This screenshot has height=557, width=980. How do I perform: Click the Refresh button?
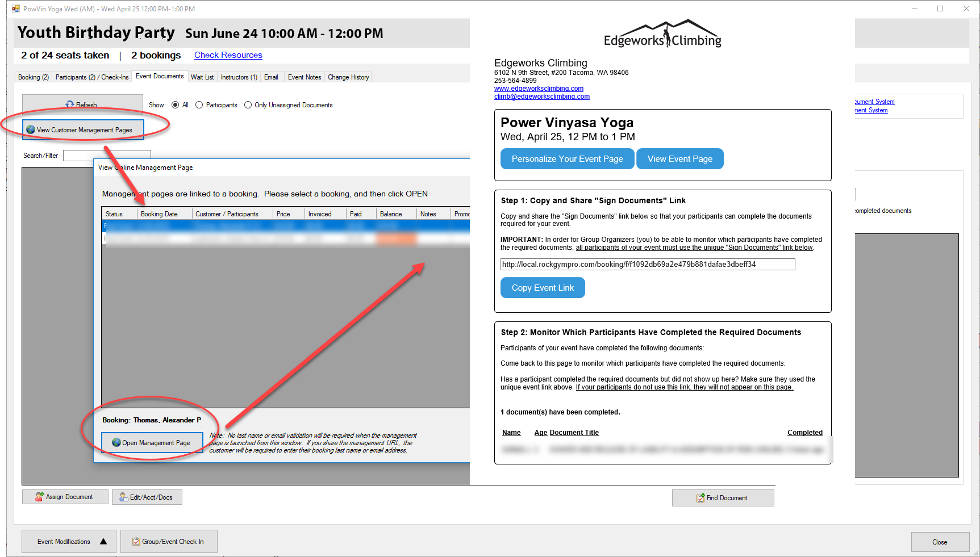pos(82,104)
